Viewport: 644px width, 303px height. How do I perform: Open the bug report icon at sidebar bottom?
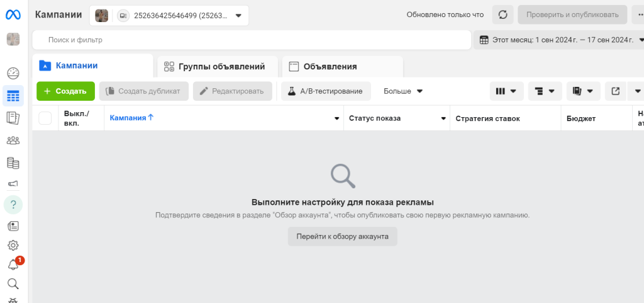[x=13, y=300]
